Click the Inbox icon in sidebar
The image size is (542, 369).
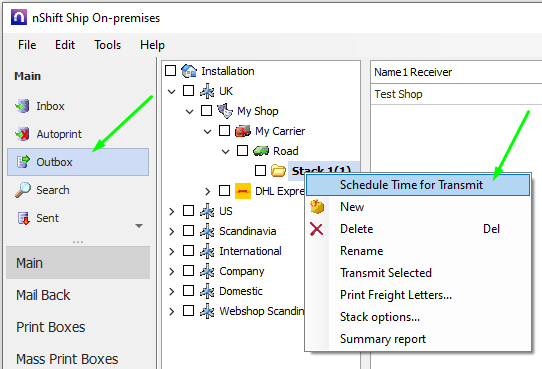pyautogui.click(x=22, y=106)
